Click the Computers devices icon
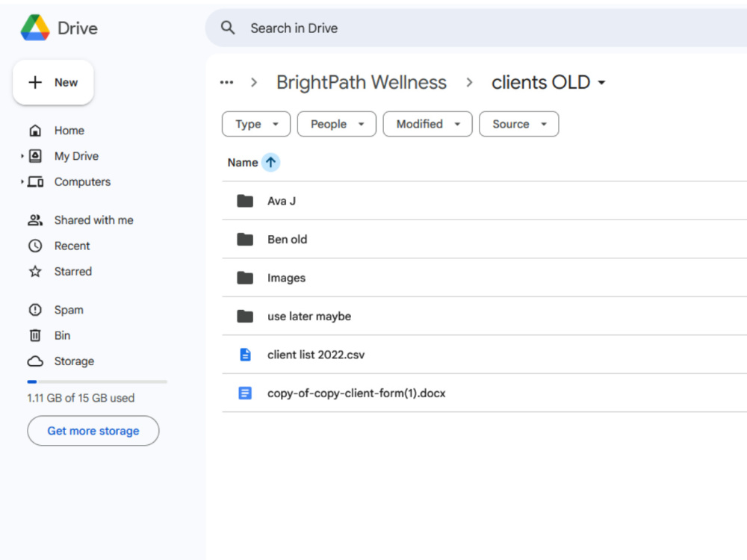 (35, 181)
